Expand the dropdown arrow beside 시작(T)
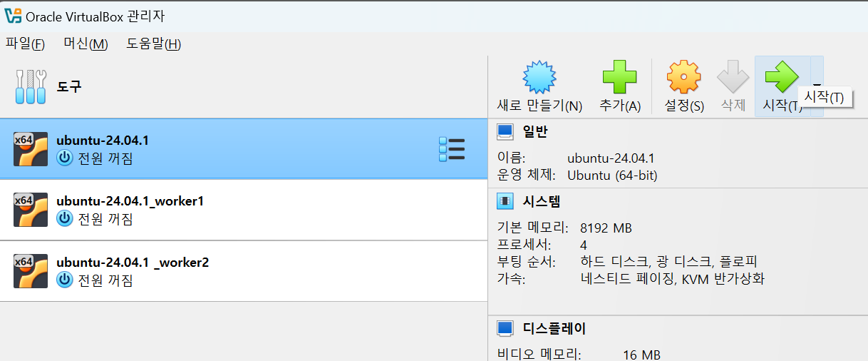Viewport: 868px width, 361px height. [817, 87]
